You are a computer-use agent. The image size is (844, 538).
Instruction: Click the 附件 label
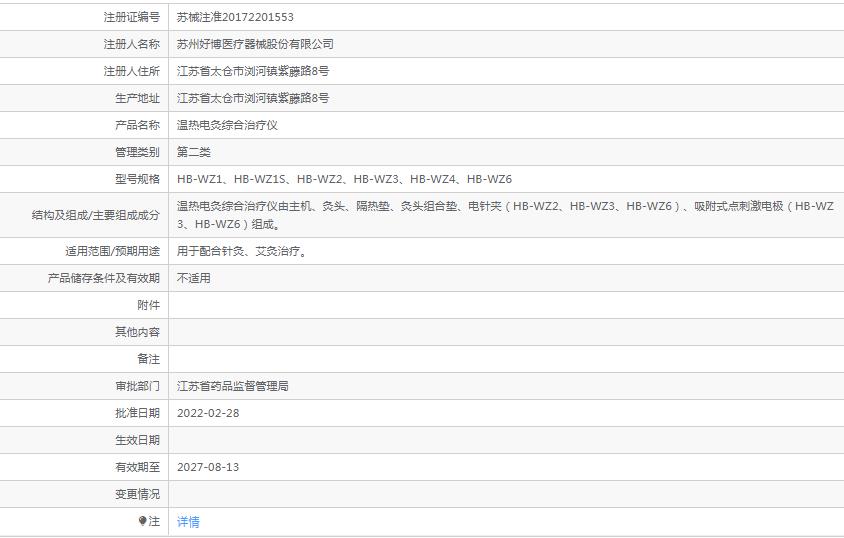pyautogui.click(x=149, y=305)
